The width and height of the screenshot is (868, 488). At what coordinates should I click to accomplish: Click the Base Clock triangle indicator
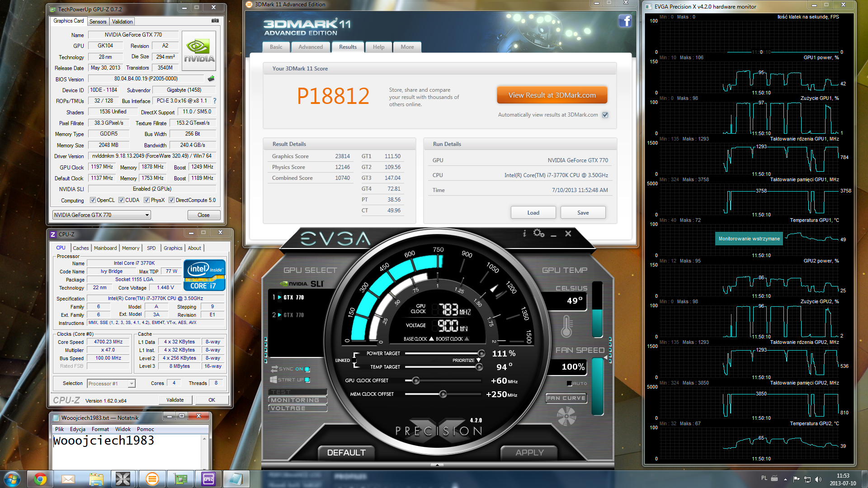click(x=431, y=338)
